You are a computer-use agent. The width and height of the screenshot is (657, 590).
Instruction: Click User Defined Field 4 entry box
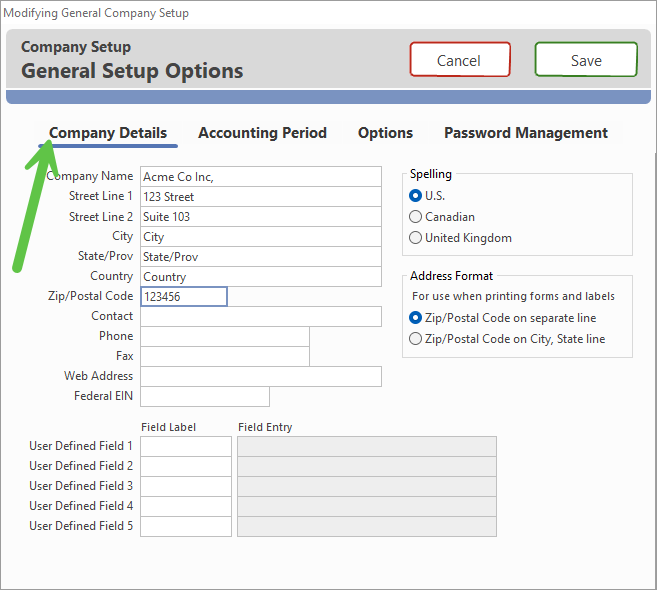point(367,506)
